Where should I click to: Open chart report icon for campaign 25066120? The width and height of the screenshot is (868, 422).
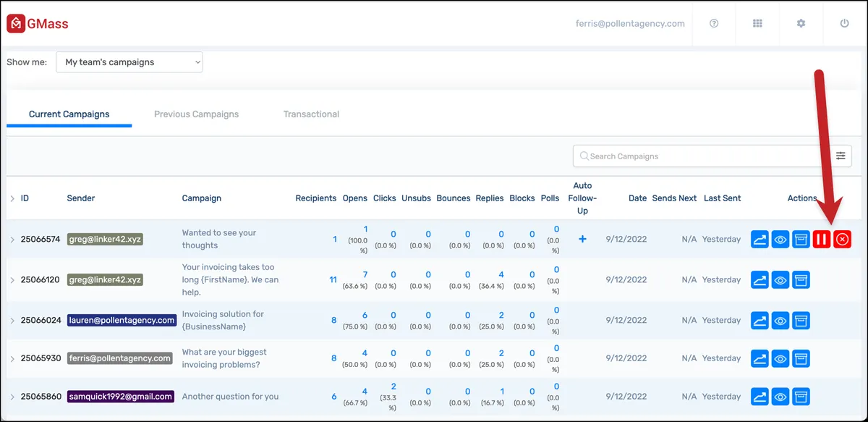759,279
